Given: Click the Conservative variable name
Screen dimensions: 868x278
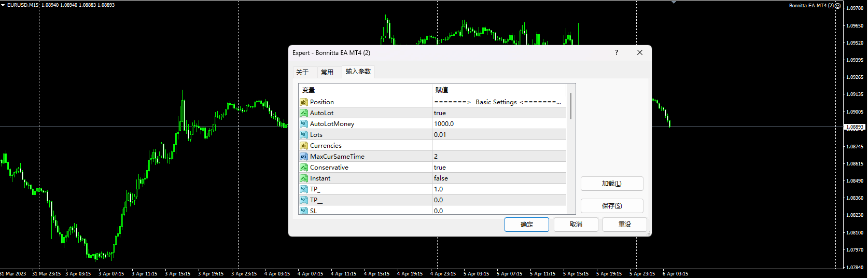Looking at the screenshot, I should (329, 168).
